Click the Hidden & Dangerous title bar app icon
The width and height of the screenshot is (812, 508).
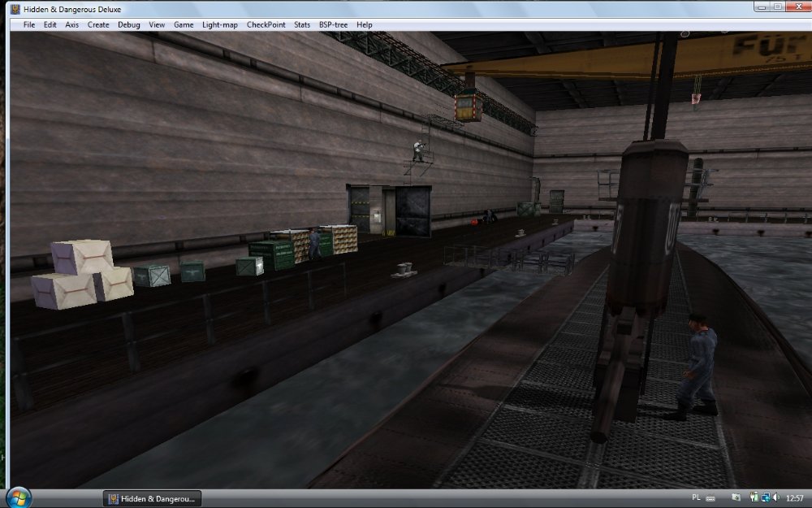pyautogui.click(x=15, y=9)
